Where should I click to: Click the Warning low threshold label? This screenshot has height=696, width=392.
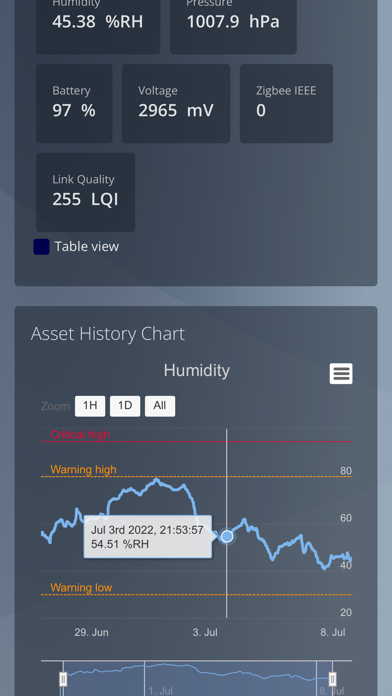81,587
